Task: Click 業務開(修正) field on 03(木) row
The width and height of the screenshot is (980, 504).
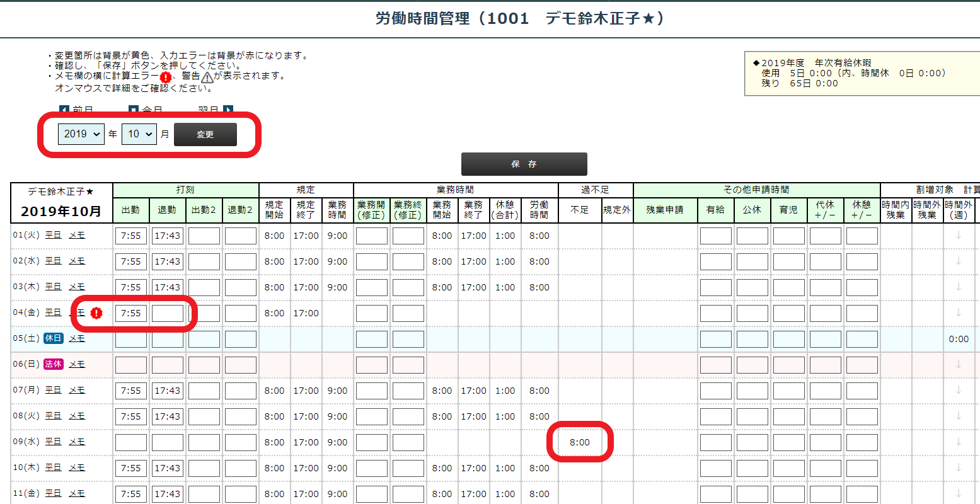Action: (371, 287)
